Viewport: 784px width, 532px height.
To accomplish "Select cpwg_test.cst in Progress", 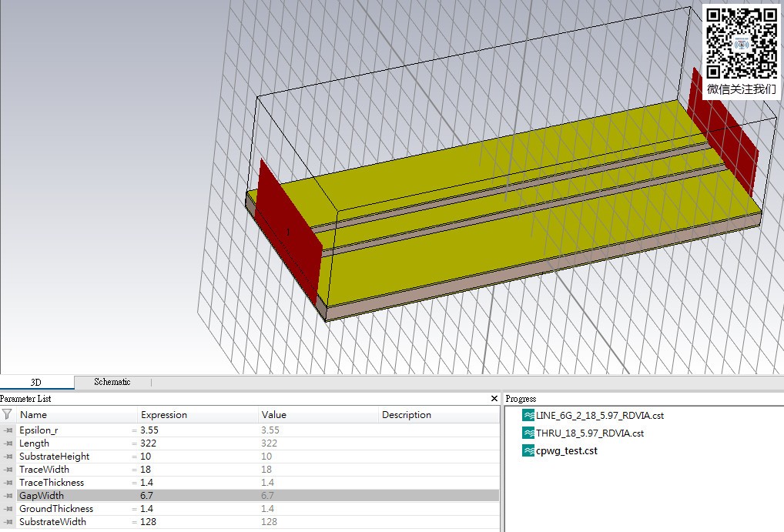I will coord(567,450).
